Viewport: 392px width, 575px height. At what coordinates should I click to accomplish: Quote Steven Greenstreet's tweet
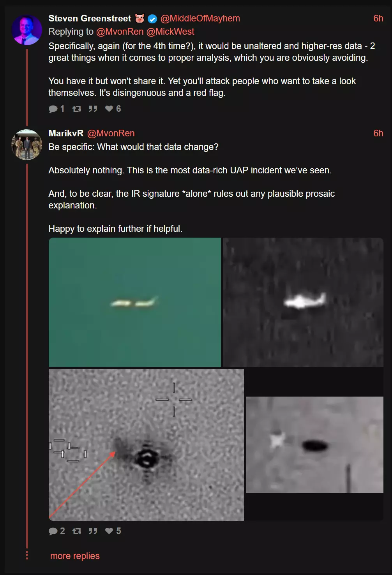pos(93,109)
